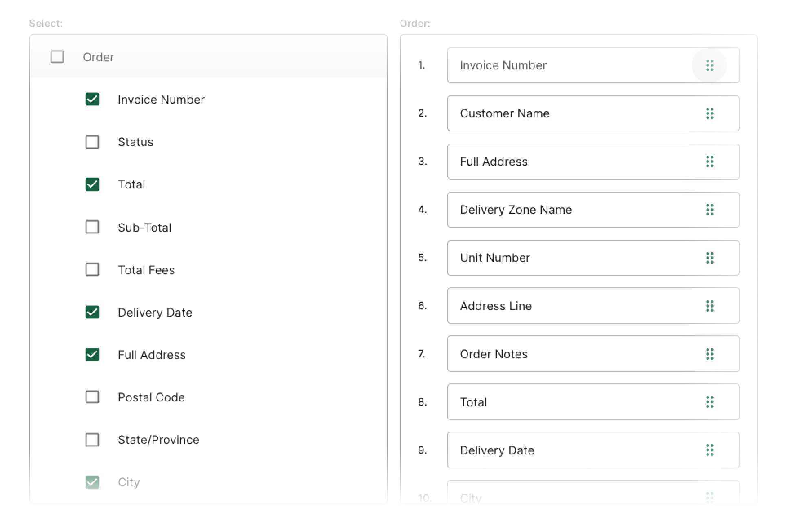Select the Customer Name order item
Screen dimensions: 793x532
tap(593, 113)
